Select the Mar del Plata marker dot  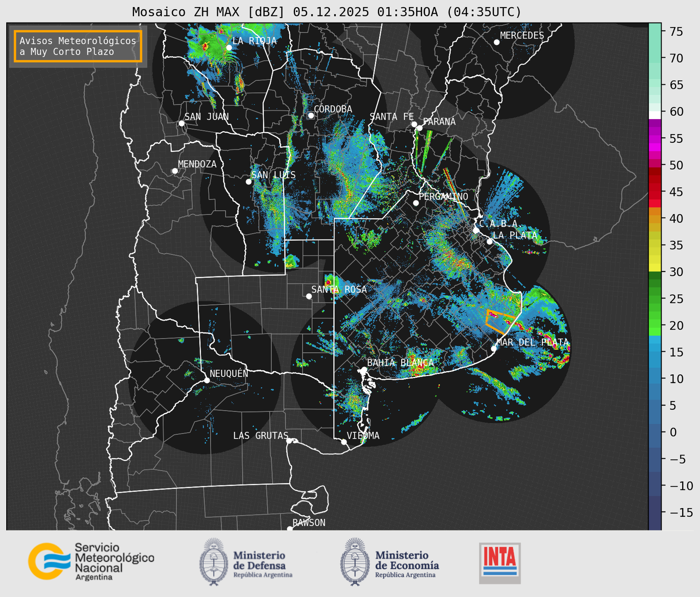494,349
